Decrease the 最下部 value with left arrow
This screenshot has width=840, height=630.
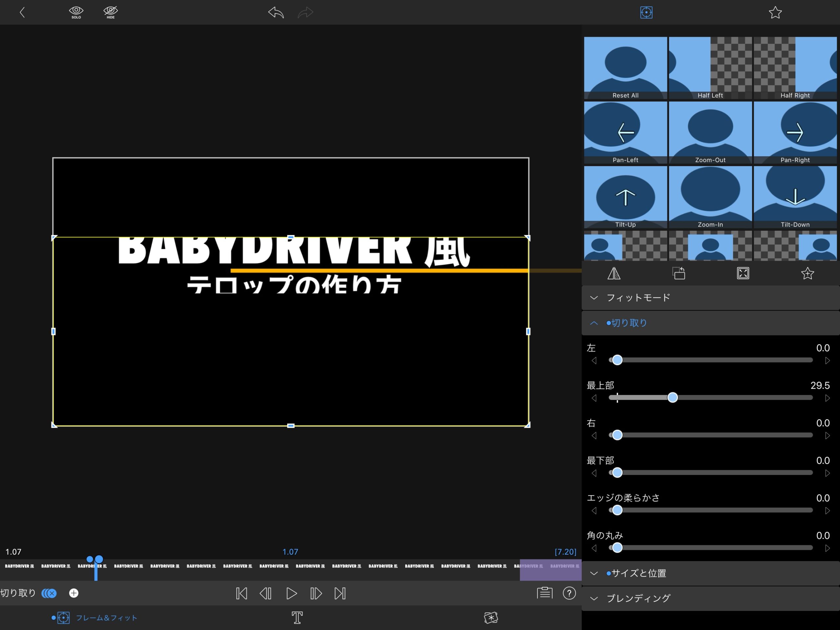tap(594, 473)
